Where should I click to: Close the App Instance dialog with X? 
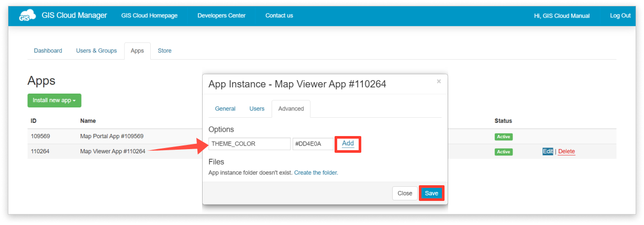pos(439,81)
